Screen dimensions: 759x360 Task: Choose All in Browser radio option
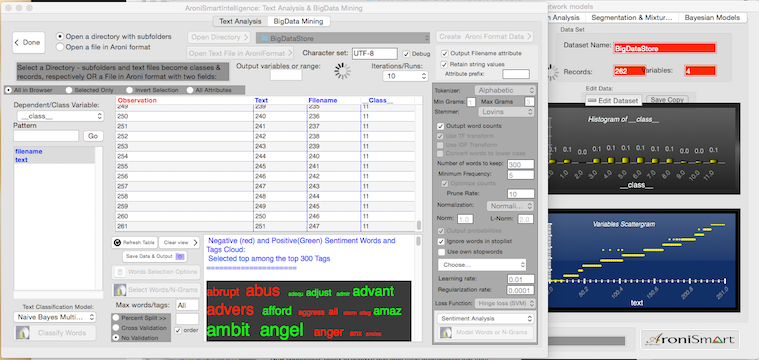coord(8,90)
